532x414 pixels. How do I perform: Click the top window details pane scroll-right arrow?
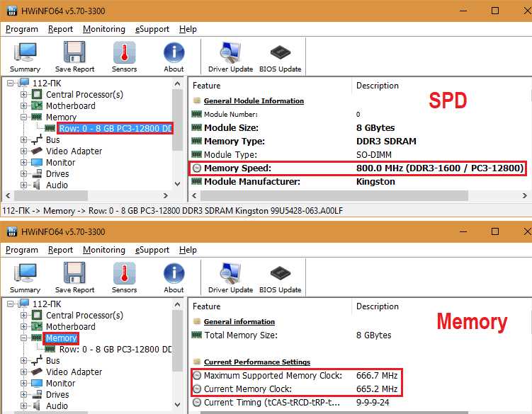pyautogui.click(x=524, y=195)
